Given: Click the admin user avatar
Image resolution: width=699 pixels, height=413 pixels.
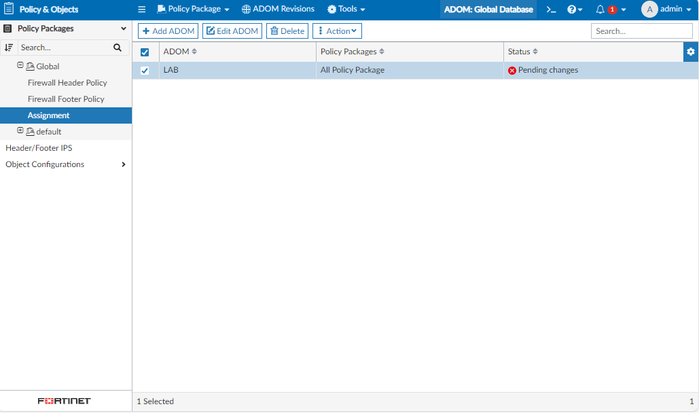Looking at the screenshot, I should (x=649, y=9).
